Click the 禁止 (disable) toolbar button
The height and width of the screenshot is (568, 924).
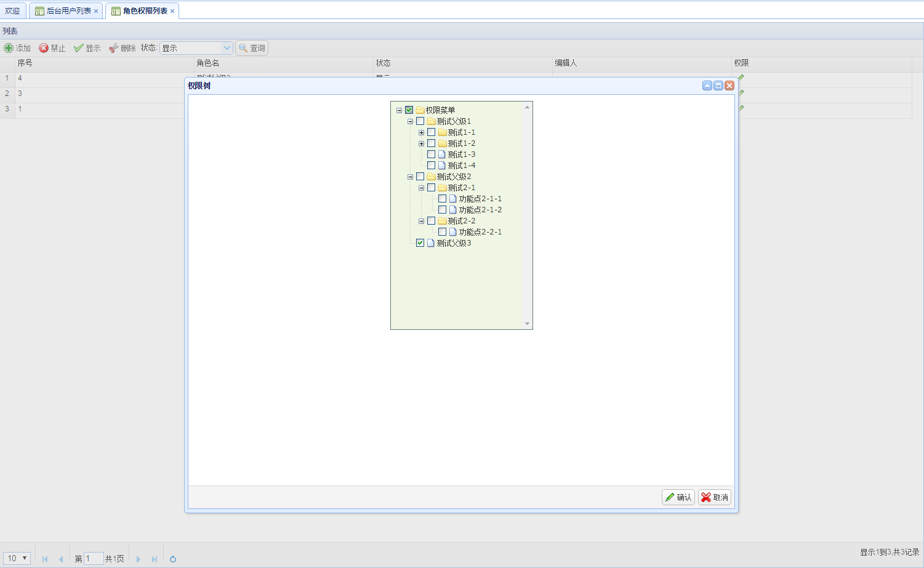click(x=52, y=48)
